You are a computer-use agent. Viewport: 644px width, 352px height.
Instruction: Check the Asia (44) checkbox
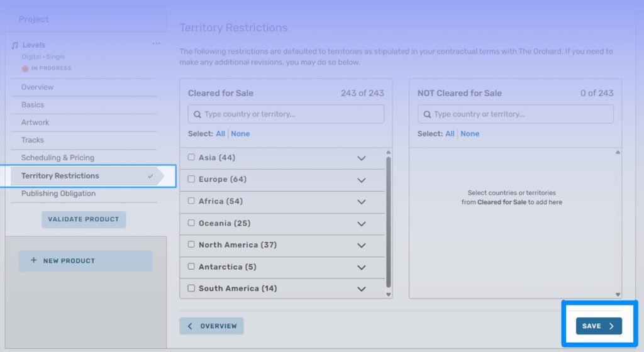point(191,158)
